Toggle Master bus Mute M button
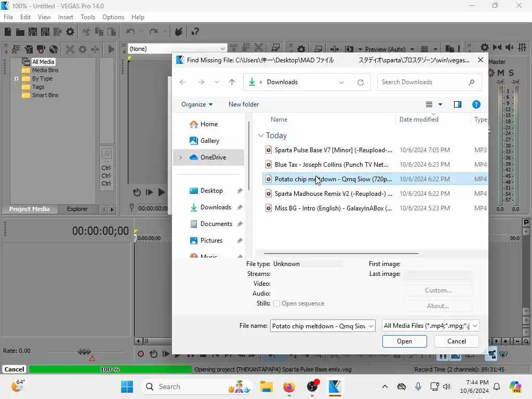 click(501, 73)
